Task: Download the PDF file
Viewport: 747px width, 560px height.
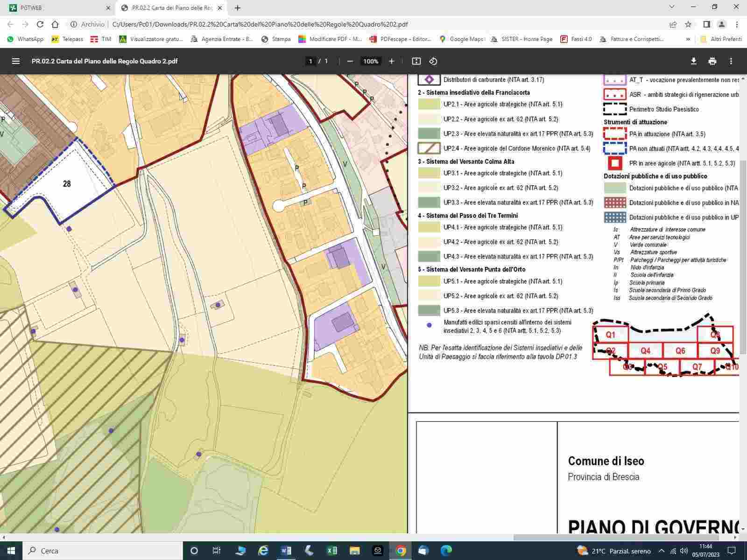Action: click(x=693, y=61)
